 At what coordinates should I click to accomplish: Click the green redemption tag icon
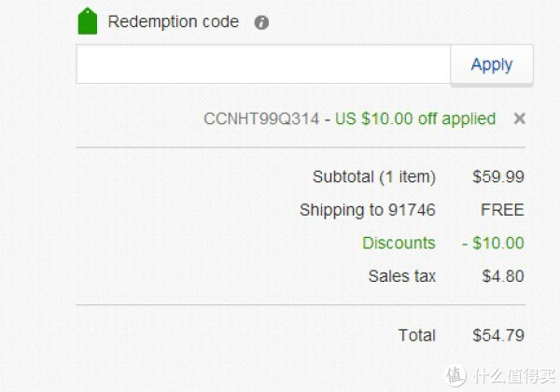click(88, 21)
